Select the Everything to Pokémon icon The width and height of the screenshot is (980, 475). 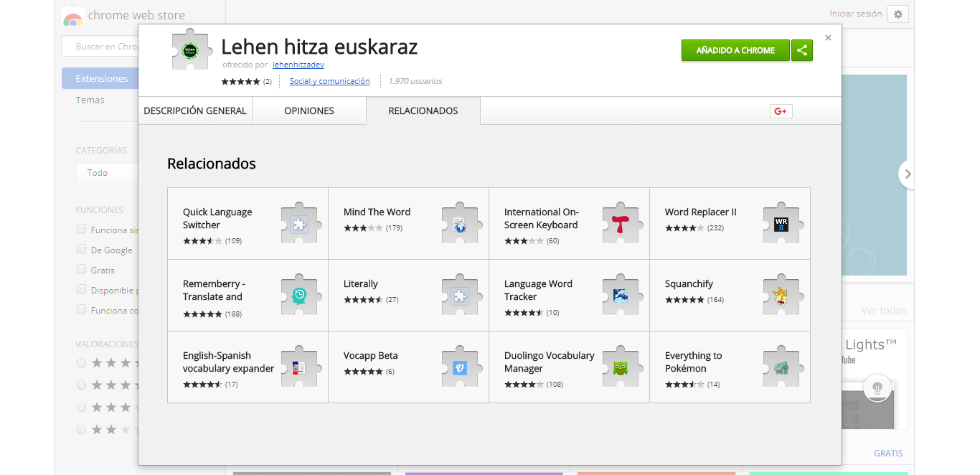point(781,367)
